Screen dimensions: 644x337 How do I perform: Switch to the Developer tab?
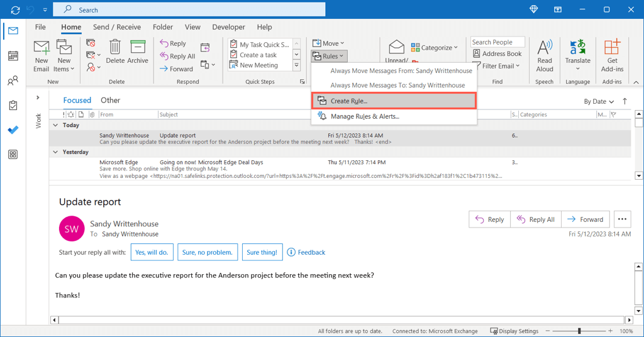click(228, 27)
